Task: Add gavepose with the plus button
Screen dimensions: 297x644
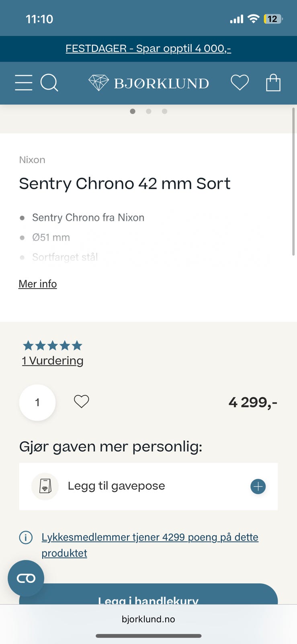Action: coord(258,486)
